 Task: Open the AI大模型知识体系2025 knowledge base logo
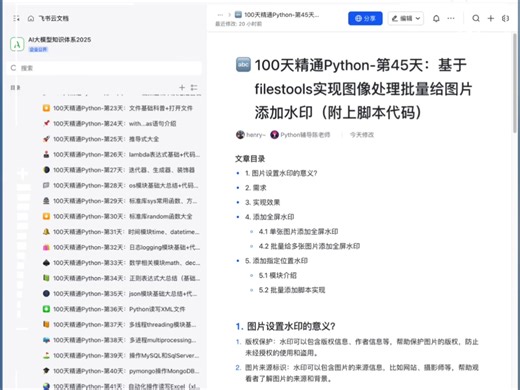coord(17,44)
